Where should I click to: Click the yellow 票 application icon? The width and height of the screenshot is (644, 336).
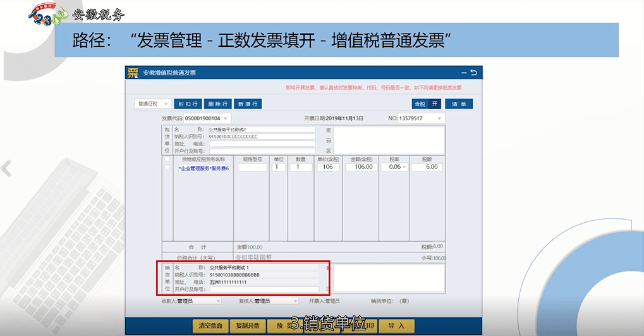(133, 73)
